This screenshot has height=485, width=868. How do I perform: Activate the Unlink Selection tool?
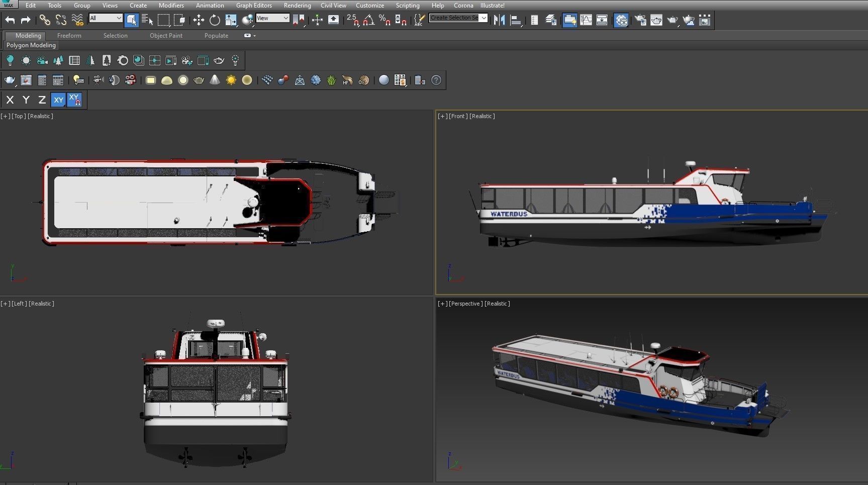61,20
